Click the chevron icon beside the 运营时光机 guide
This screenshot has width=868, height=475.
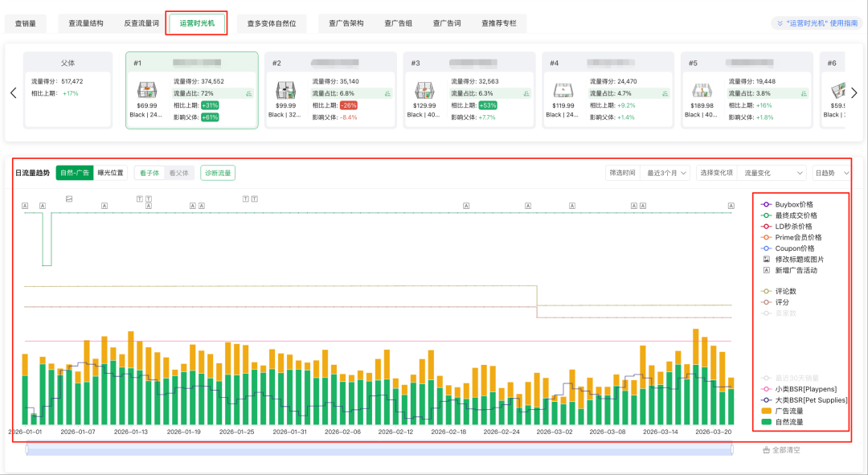tap(778, 24)
